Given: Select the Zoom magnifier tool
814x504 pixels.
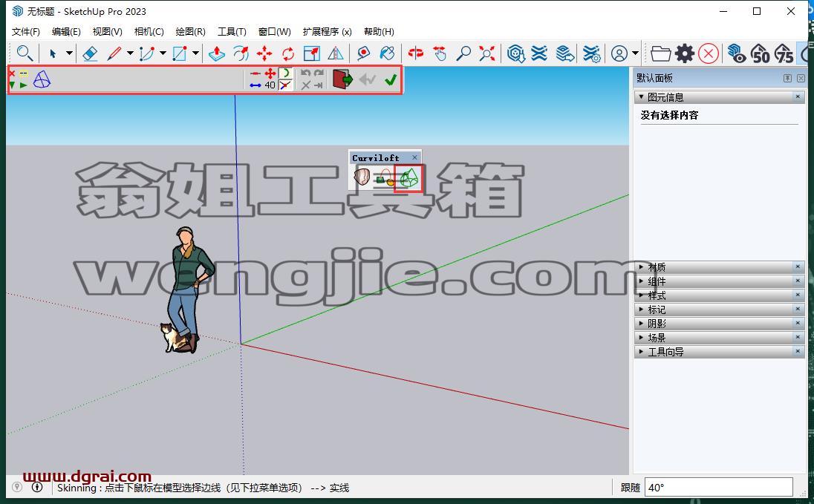Looking at the screenshot, I should point(463,53).
